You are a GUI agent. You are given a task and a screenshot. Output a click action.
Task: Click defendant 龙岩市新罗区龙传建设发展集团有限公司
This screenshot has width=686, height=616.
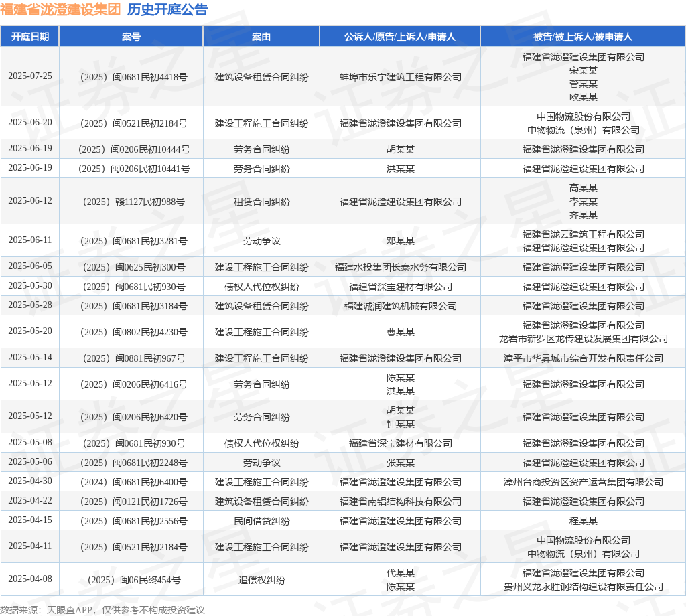coord(584,339)
